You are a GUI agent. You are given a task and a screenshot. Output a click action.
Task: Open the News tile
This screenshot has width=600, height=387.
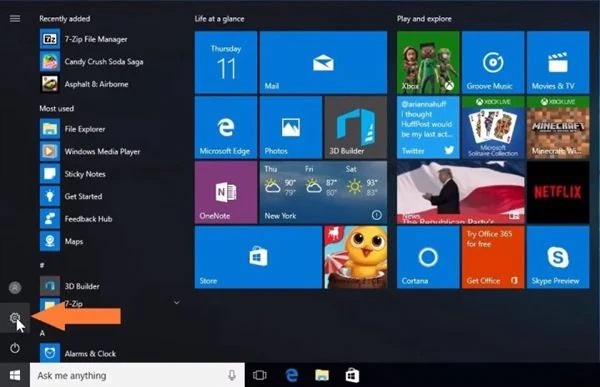point(461,193)
